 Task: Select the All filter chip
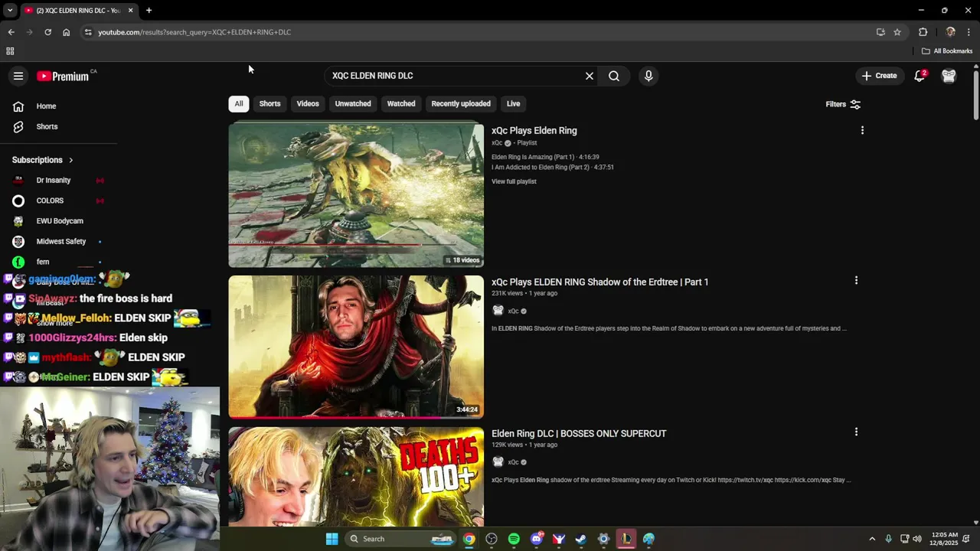(x=239, y=104)
